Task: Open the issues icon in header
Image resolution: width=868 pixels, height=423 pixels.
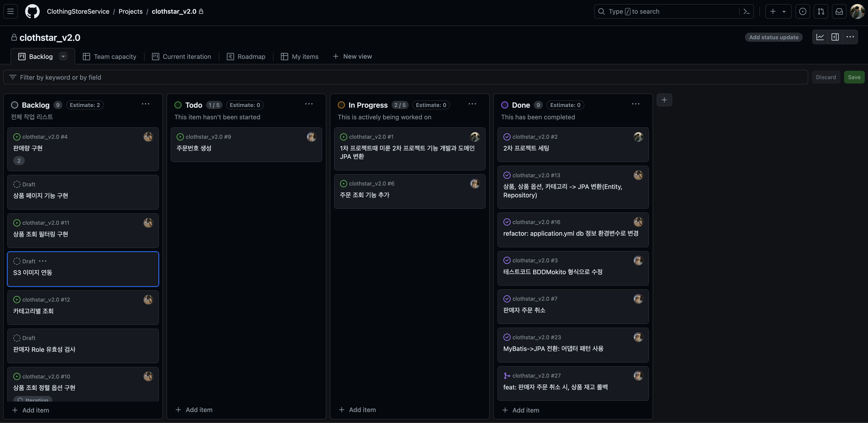Action: pyautogui.click(x=803, y=11)
